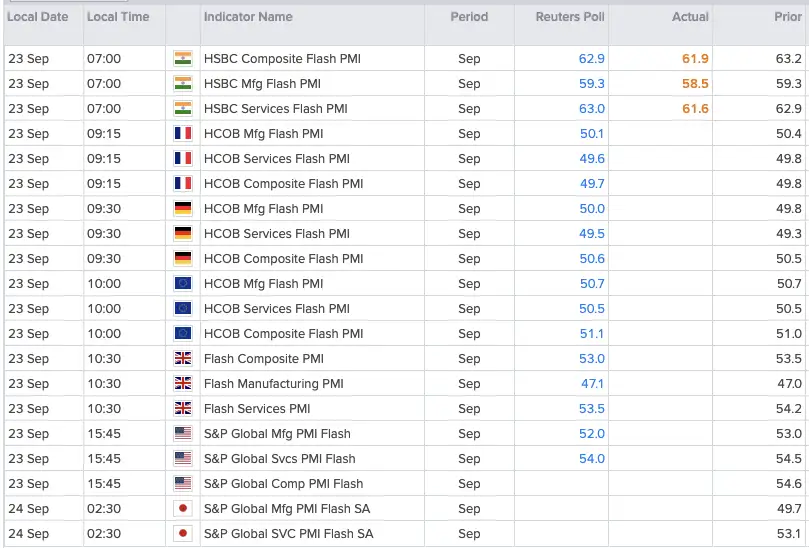This screenshot has width=809, height=548.
Task: Click UK flag beside Flash Composite PMI
Action: click(183, 359)
